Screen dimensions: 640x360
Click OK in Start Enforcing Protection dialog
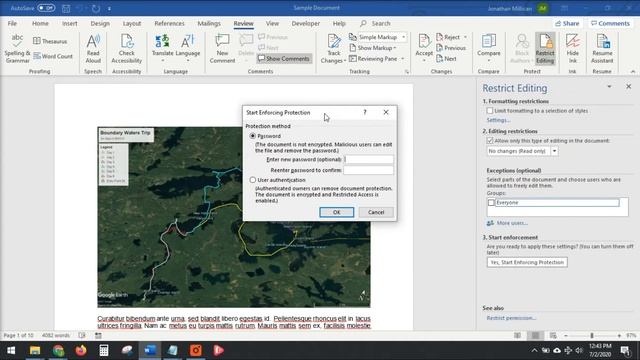337,212
